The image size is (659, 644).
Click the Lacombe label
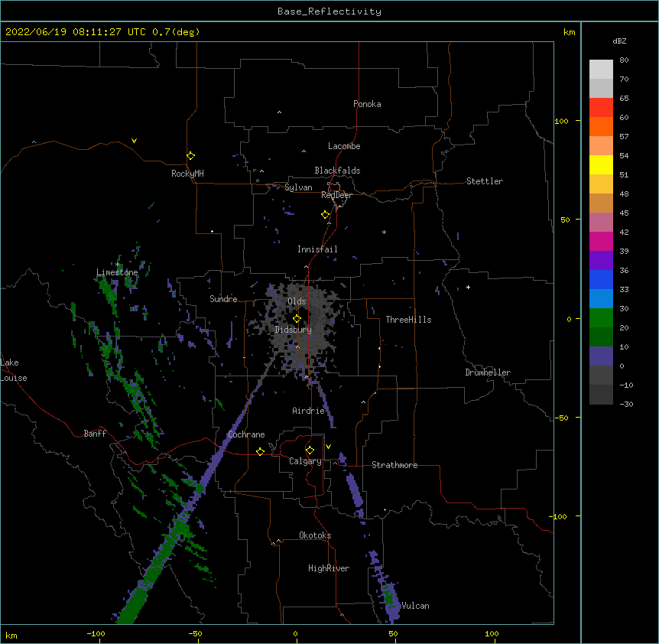click(344, 146)
